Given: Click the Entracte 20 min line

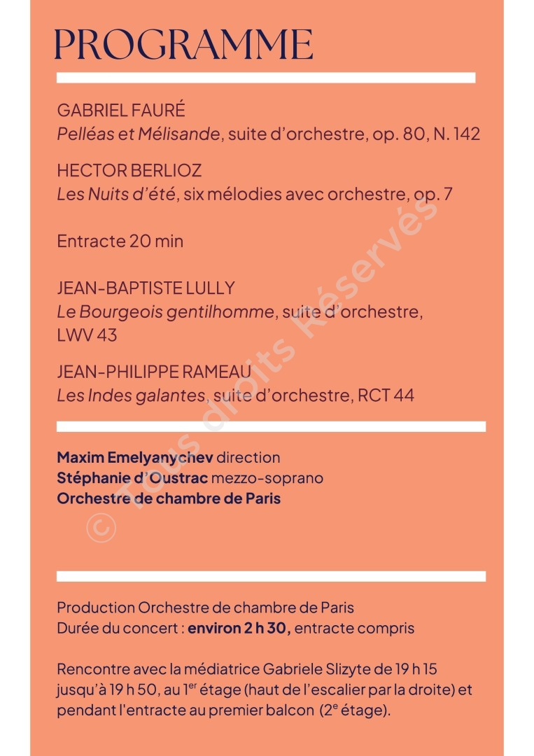Looking at the screenshot, I should (x=120, y=241).
